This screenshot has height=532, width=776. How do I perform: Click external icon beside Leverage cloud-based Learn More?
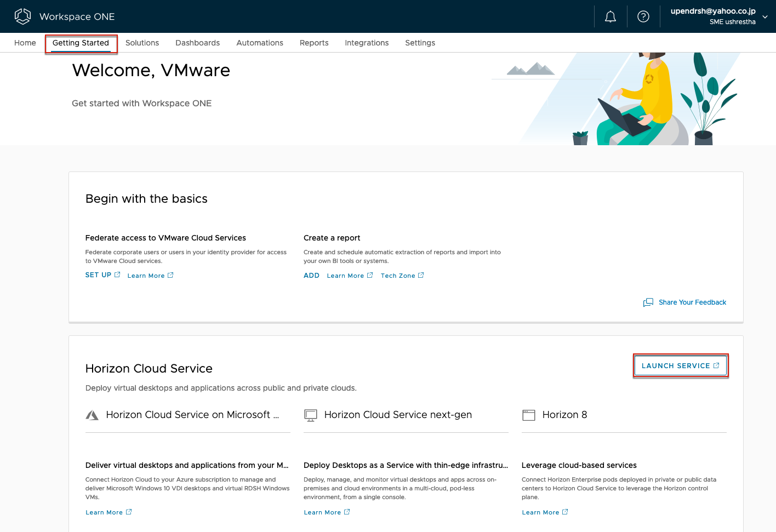point(565,512)
